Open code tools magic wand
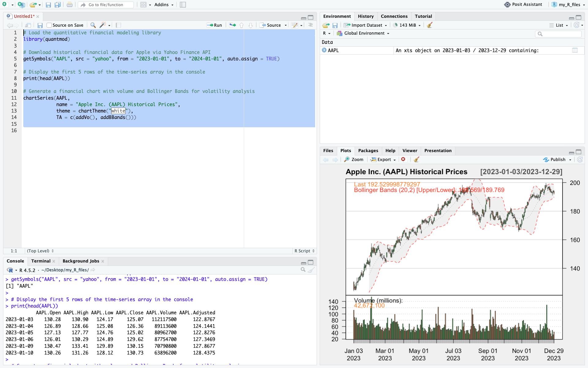The width and height of the screenshot is (588, 368). coord(103,25)
